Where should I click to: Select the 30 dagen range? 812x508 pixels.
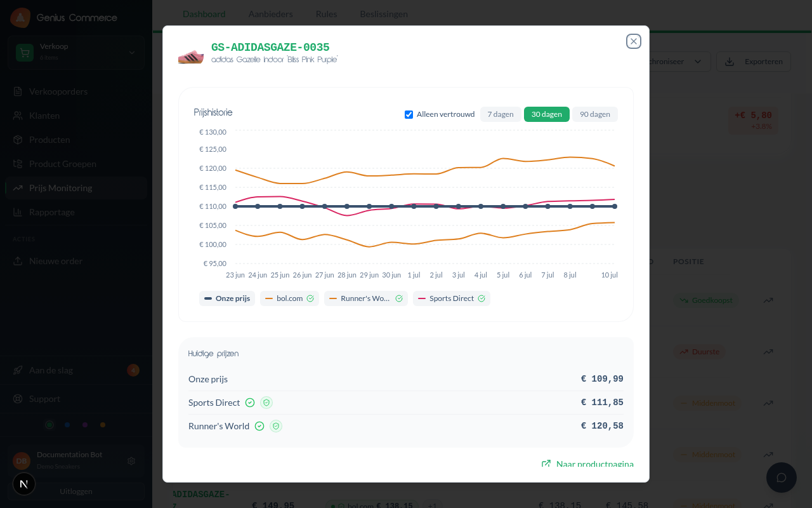click(x=547, y=114)
